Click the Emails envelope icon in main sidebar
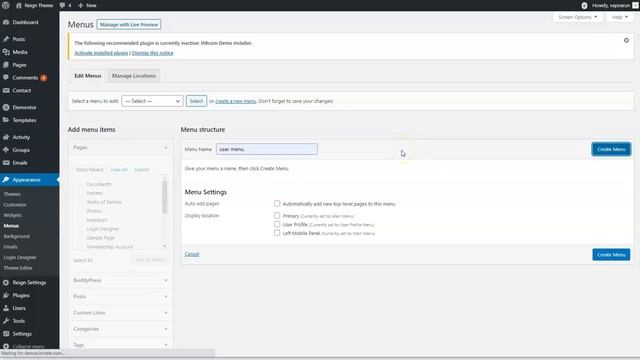 [x=6, y=163]
